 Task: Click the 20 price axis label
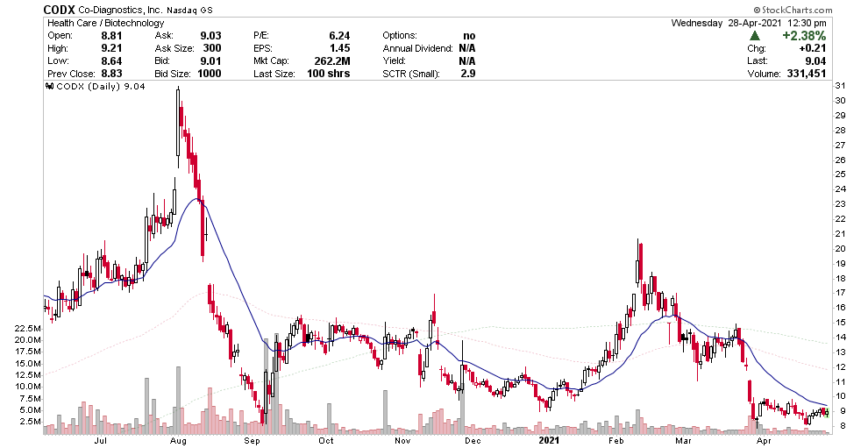coord(840,249)
